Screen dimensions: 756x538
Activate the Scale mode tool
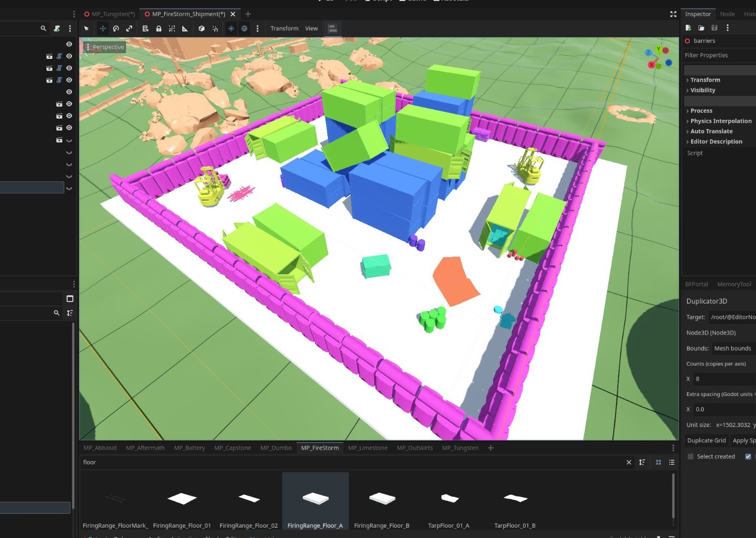pyautogui.click(x=129, y=28)
